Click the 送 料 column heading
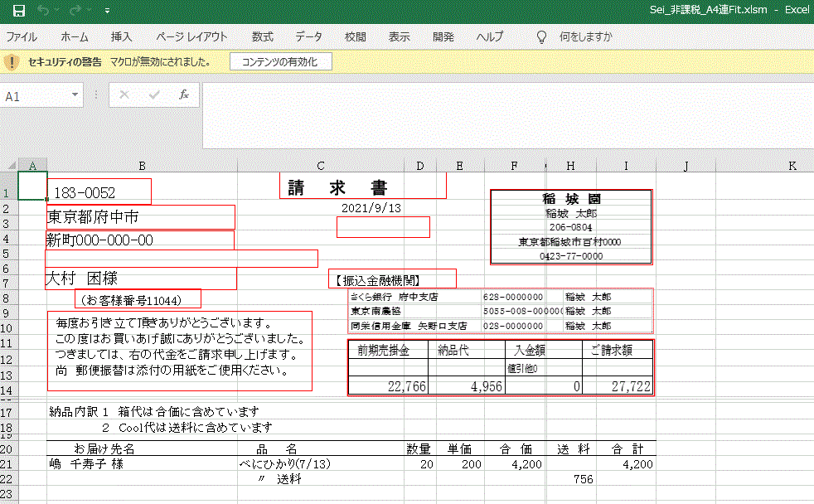814x504 pixels. [573, 449]
